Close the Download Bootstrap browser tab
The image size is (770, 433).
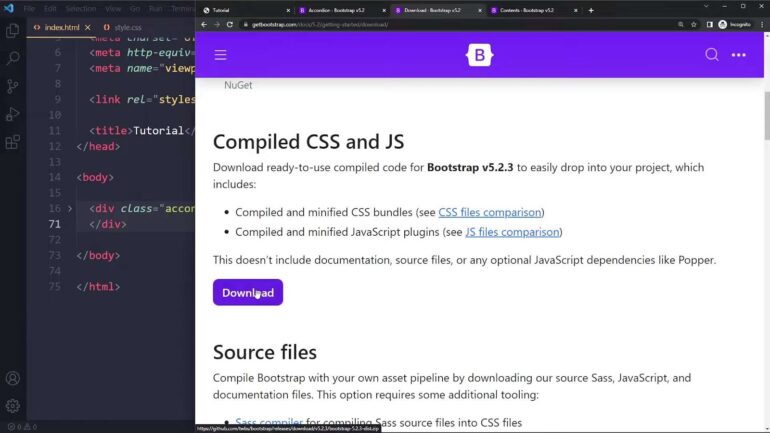[x=480, y=10]
